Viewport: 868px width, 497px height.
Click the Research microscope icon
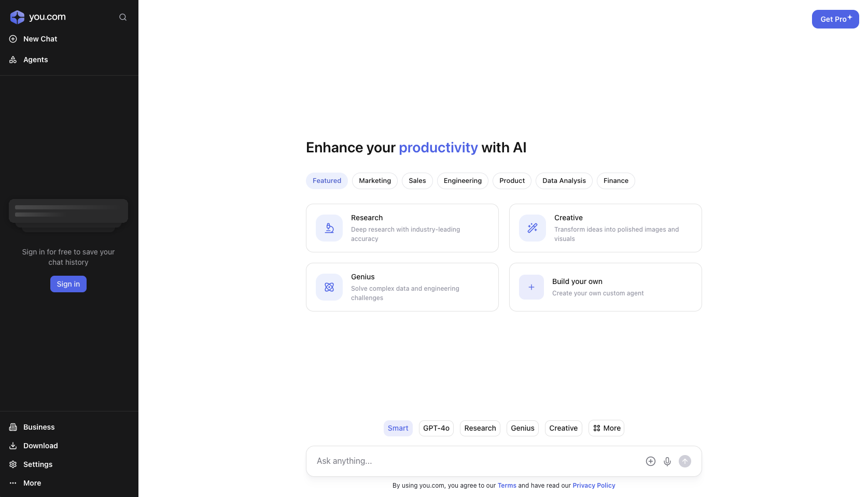[329, 228]
